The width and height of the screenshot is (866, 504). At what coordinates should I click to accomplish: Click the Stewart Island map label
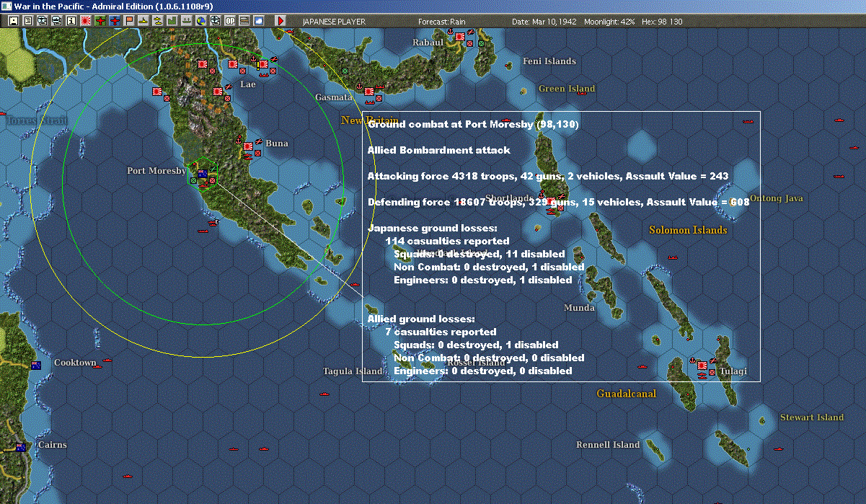pyautogui.click(x=812, y=417)
